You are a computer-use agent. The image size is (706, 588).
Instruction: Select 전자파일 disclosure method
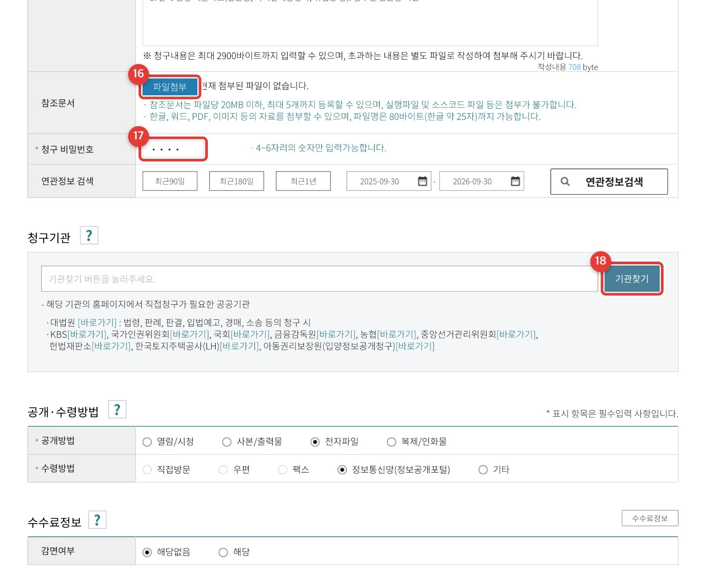(x=315, y=442)
